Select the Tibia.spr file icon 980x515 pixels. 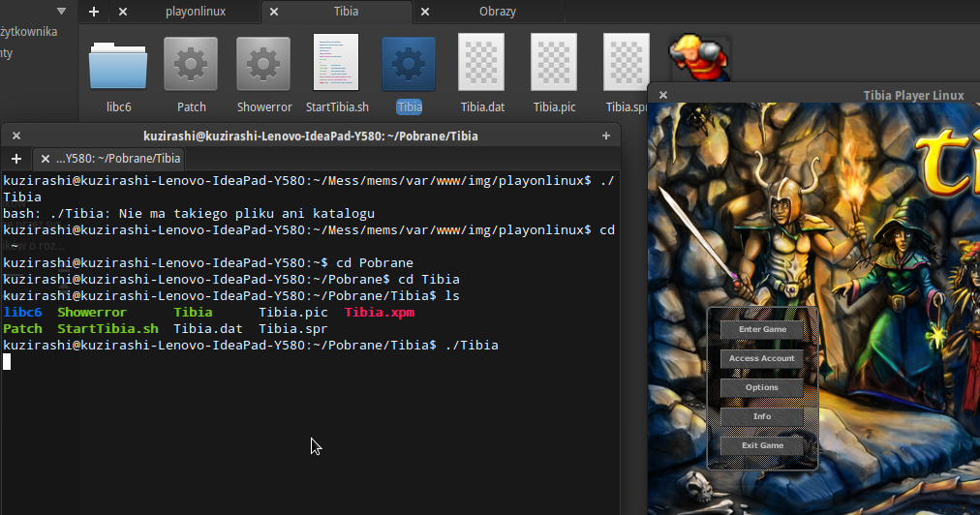tap(627, 62)
